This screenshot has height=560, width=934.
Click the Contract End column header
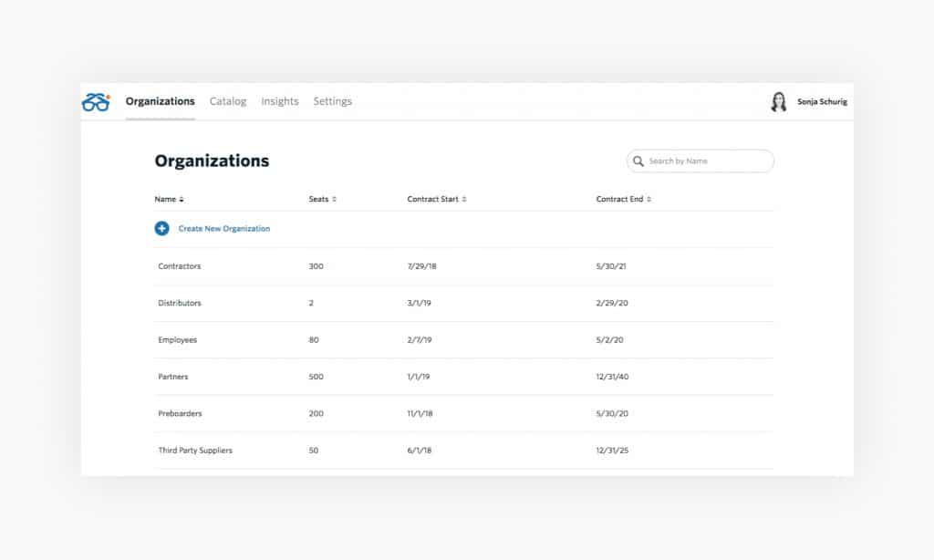(619, 200)
